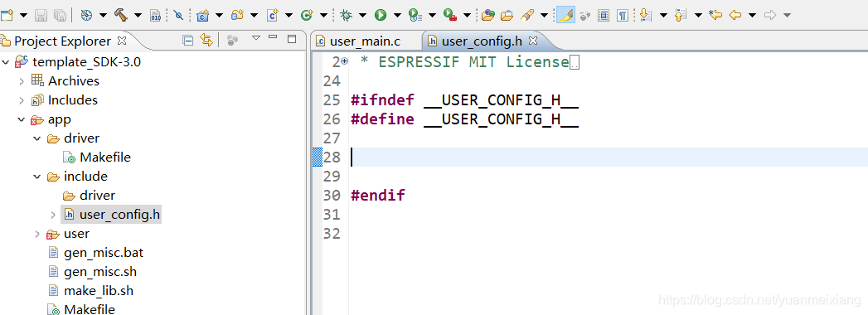
Task: Open dropdown next to New wizard icon
Action: click(x=23, y=15)
